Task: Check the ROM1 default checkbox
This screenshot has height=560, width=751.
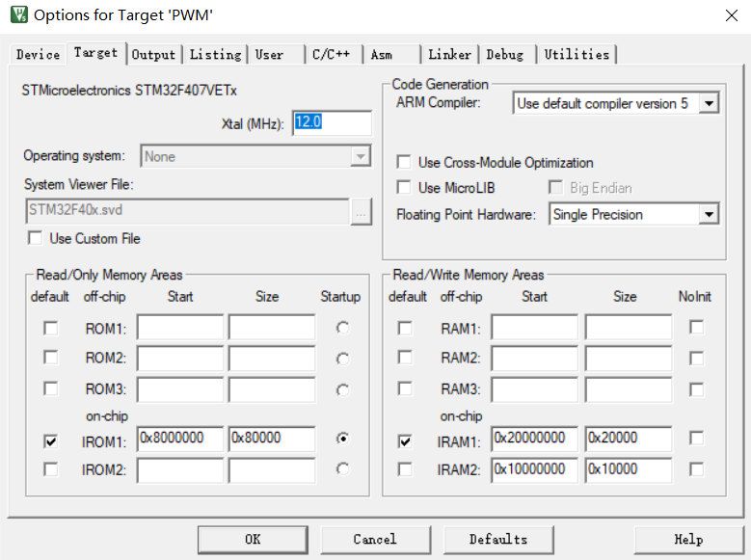Action: [x=51, y=329]
